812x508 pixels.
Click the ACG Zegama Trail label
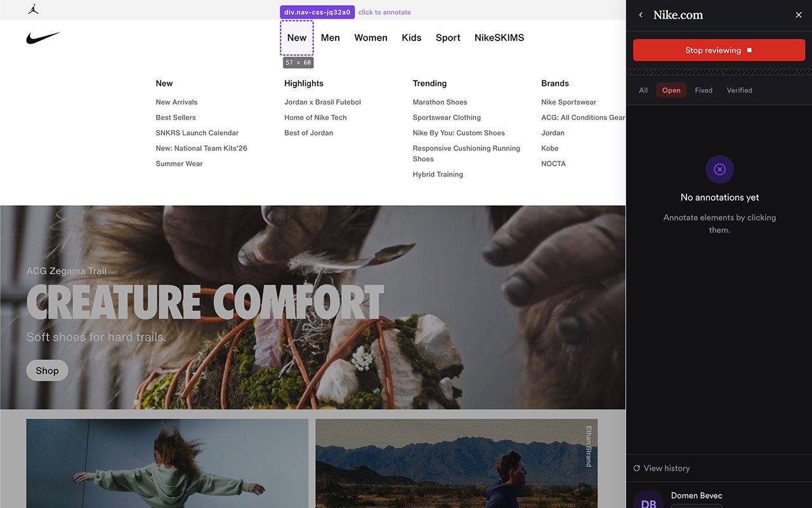67,271
